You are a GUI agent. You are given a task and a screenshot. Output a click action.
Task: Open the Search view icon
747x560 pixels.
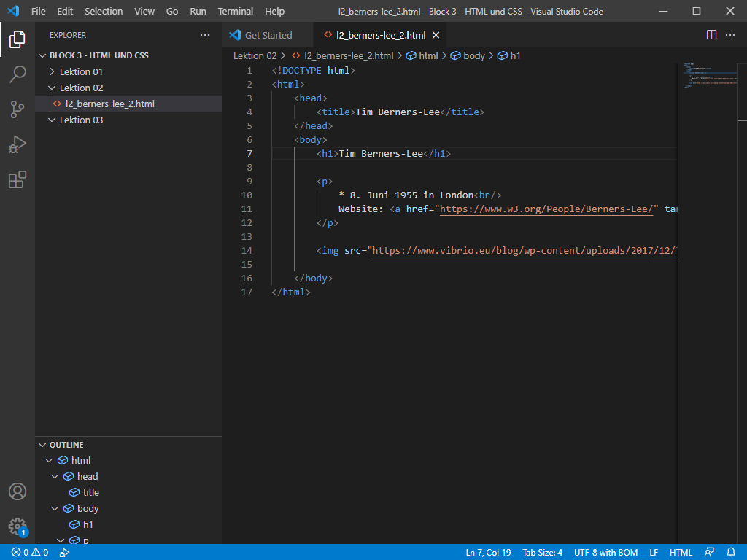[x=18, y=74]
